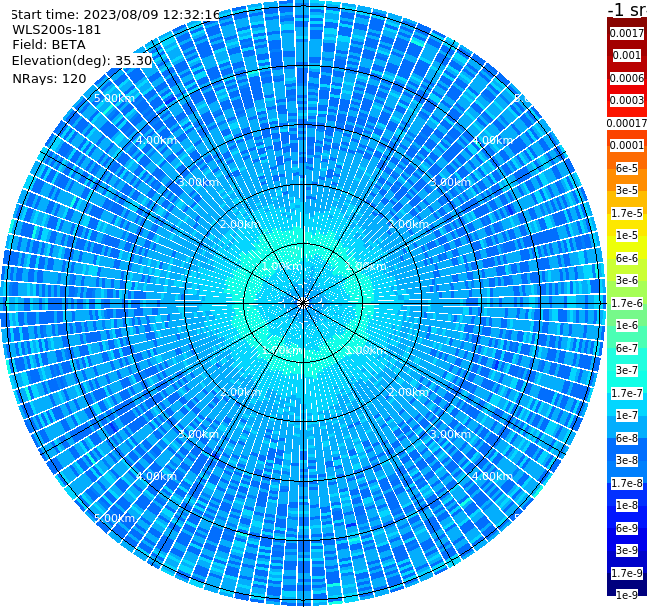
Task: Click the 3.00km range label in lower-right quadrant
Action: pyautogui.click(x=451, y=434)
